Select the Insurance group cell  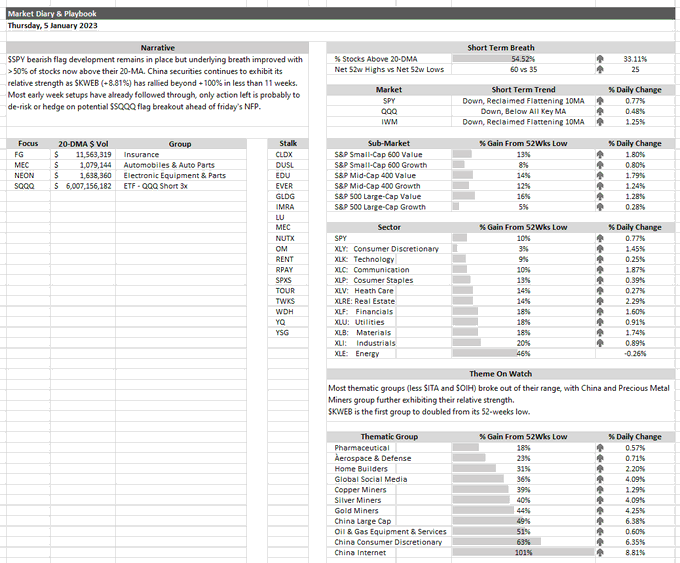click(x=181, y=154)
